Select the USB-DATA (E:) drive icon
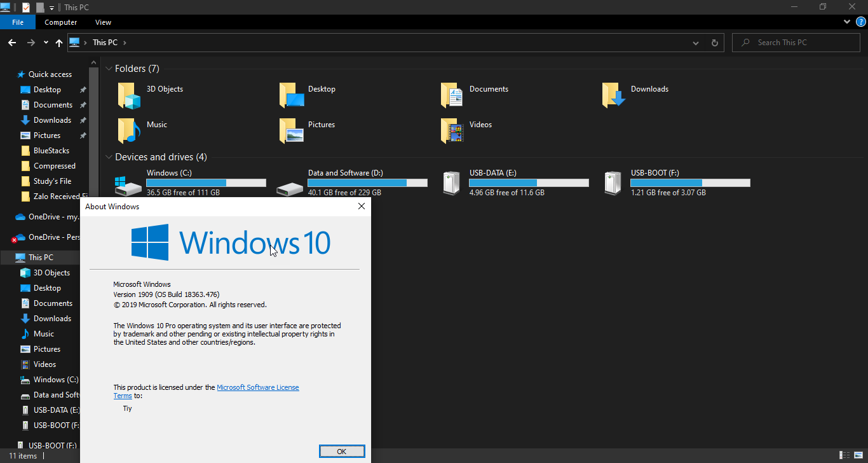This screenshot has width=868, height=463. point(451,184)
